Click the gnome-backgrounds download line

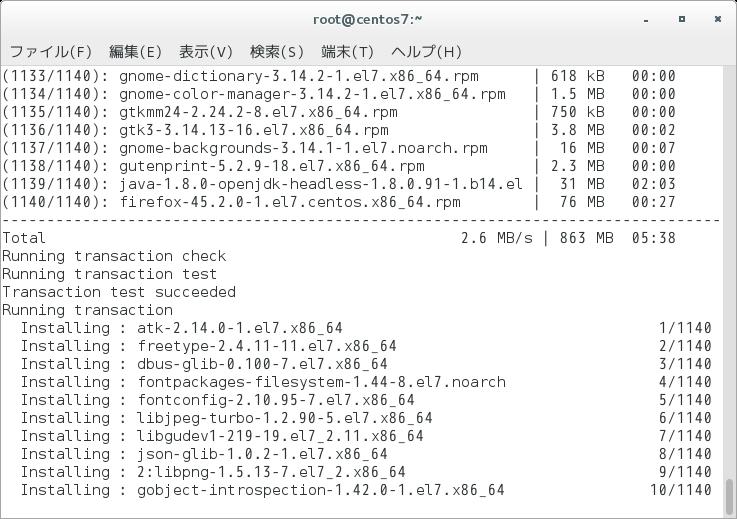pos(339,148)
